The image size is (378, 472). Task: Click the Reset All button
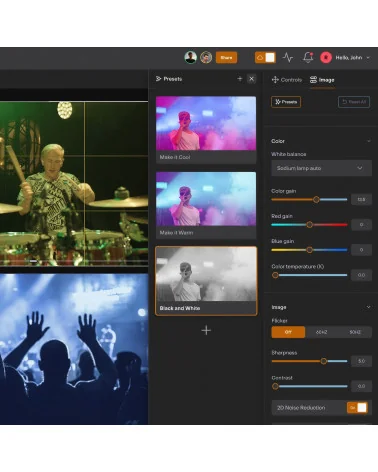click(354, 102)
